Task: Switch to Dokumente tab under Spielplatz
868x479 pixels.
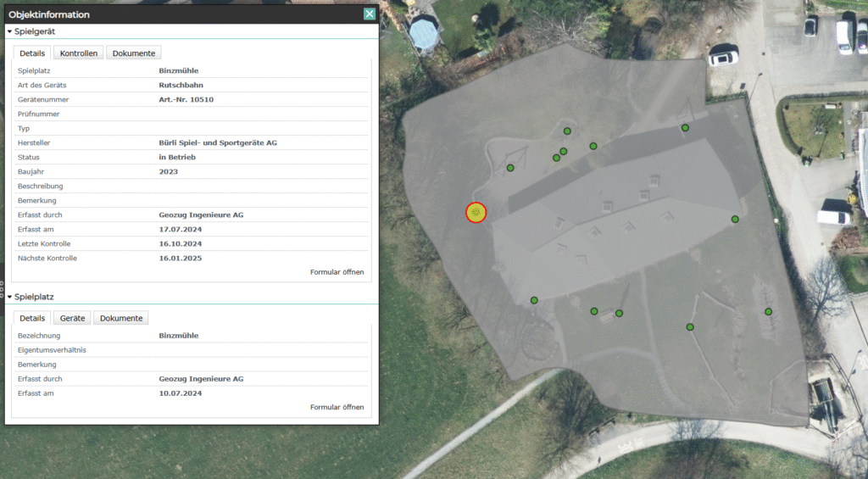Action: [120, 318]
